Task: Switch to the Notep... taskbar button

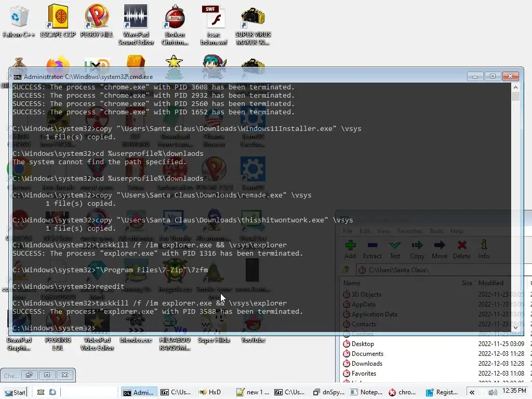Action: pos(366,392)
